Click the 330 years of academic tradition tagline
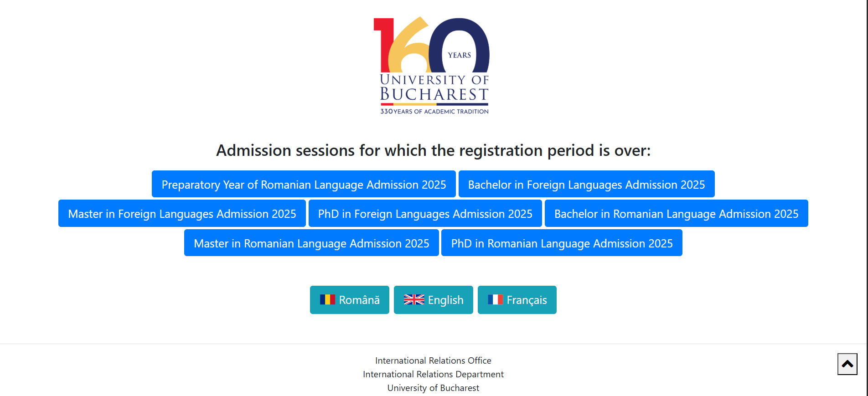 coord(434,111)
